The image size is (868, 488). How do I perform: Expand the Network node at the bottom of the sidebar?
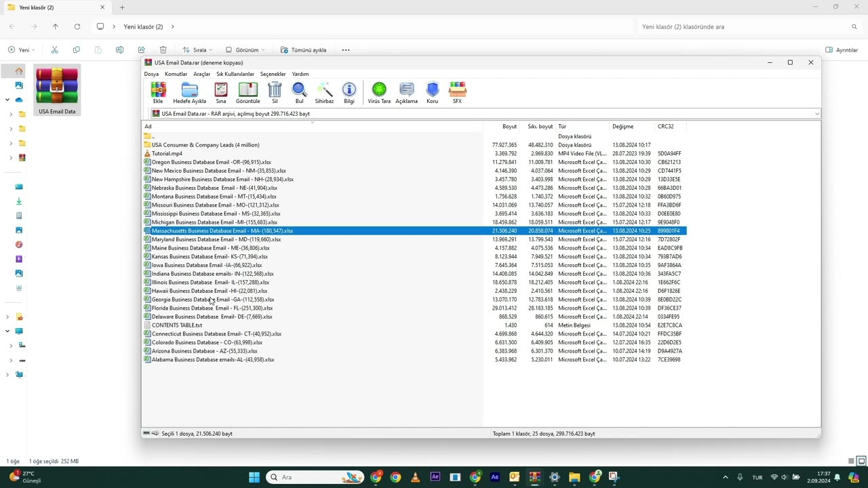point(7,374)
